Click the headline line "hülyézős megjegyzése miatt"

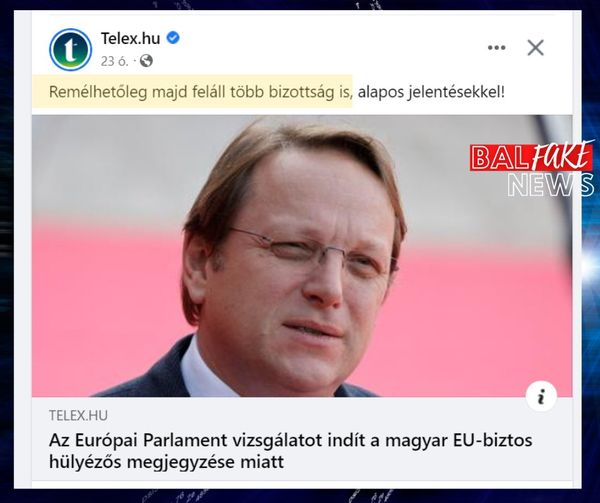tap(166, 462)
